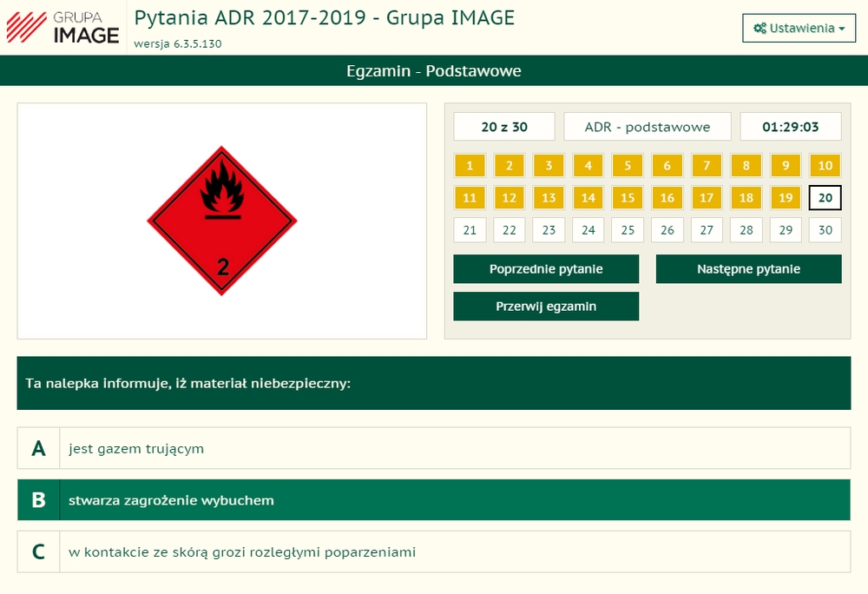Navigate to unanswered question 25

click(628, 230)
